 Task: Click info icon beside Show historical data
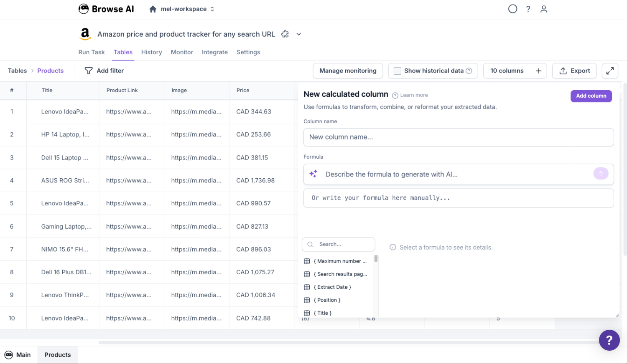(469, 71)
